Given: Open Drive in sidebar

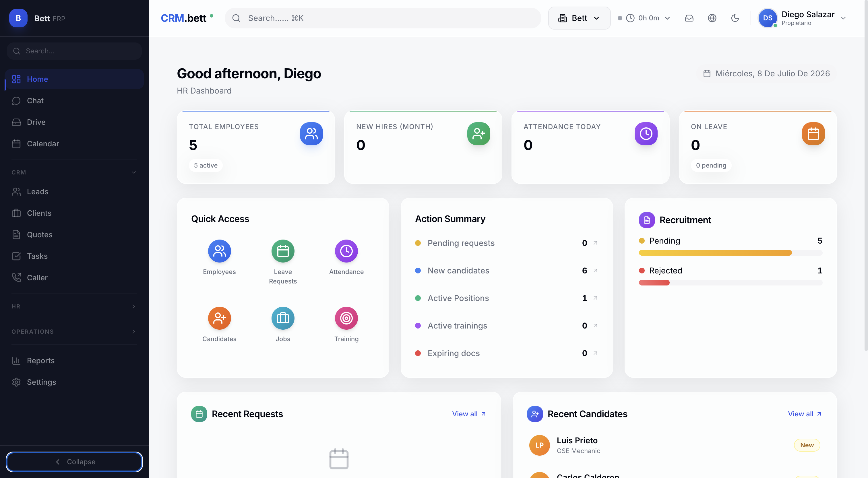Looking at the screenshot, I should [74, 122].
